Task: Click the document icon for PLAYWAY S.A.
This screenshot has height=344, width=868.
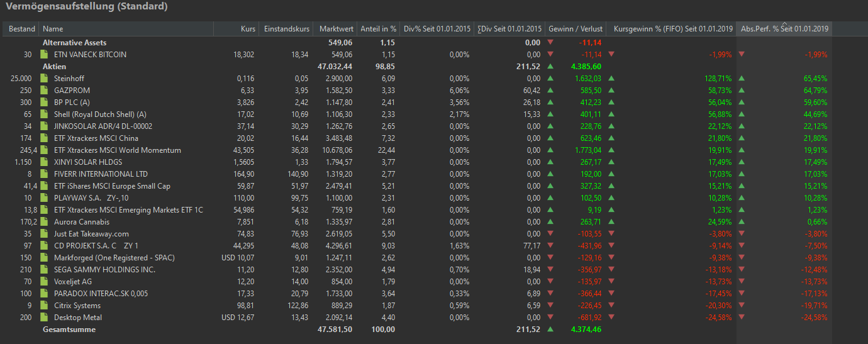Action: [x=44, y=198]
